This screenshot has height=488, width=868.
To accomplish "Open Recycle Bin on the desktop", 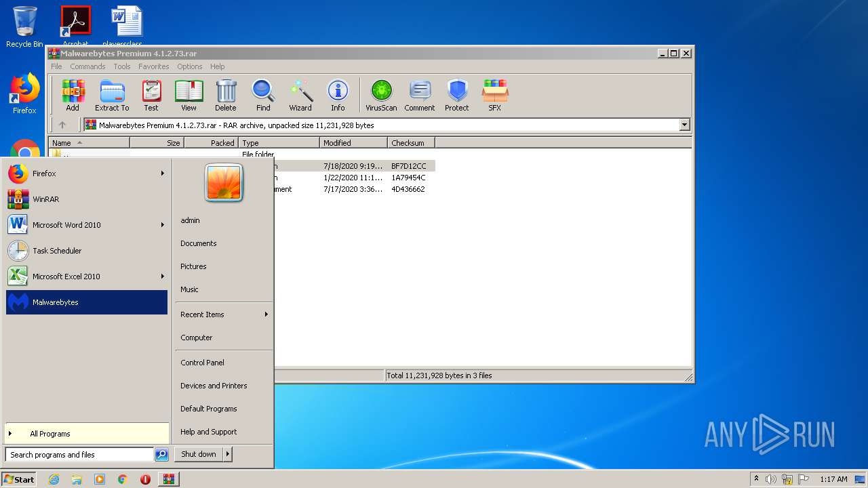I will [24, 27].
